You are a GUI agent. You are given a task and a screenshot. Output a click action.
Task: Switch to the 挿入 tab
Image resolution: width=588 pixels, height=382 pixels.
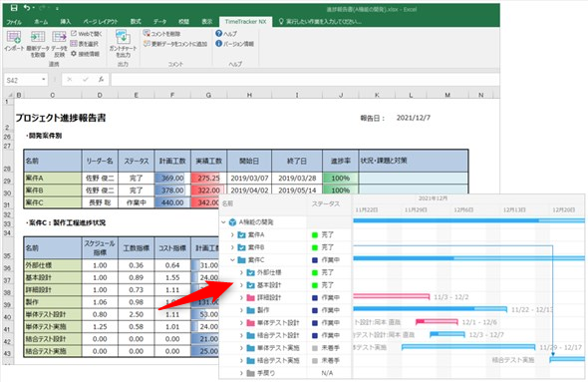(x=65, y=22)
